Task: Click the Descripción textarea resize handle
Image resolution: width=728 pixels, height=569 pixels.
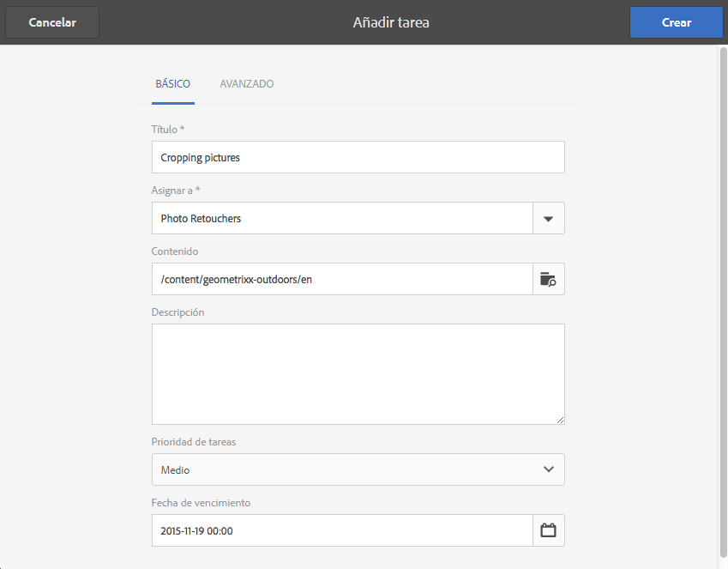Action: (561, 420)
